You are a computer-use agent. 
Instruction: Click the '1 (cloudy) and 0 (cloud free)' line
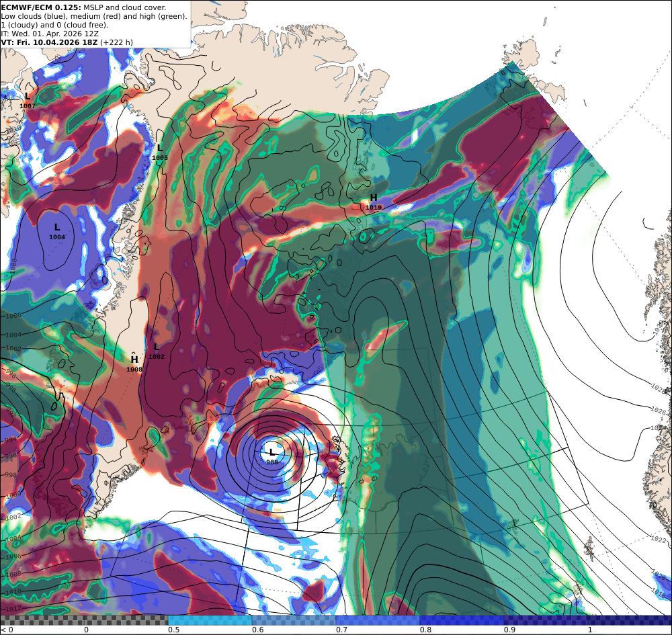pos(54,25)
